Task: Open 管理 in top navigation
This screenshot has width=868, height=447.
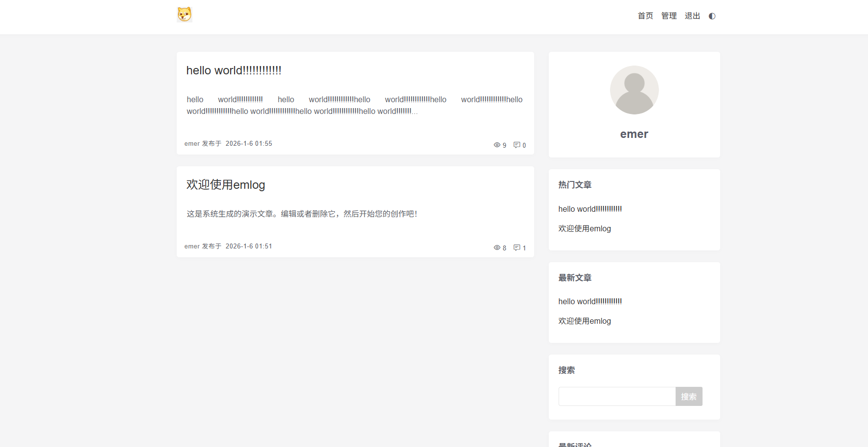Action: [x=669, y=16]
